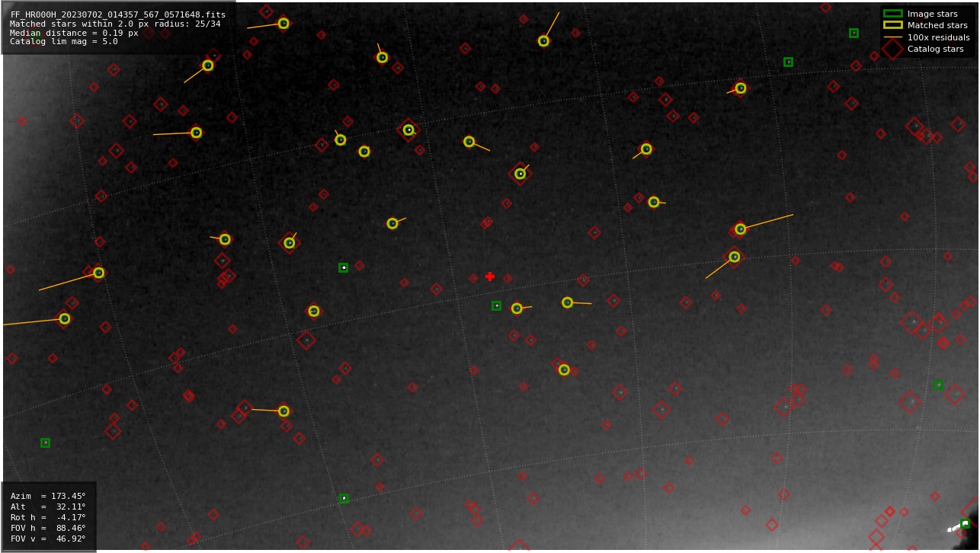Click the 'FOV v = 46.92°' readout
Screen dimensions: 980x553
pyautogui.click(x=48, y=539)
